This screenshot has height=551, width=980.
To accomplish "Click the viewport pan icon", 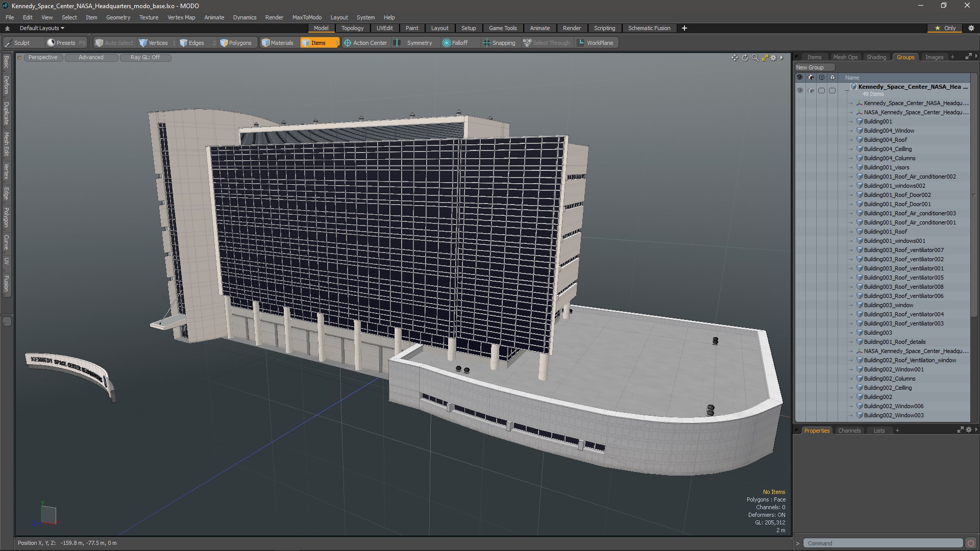I will click(734, 58).
